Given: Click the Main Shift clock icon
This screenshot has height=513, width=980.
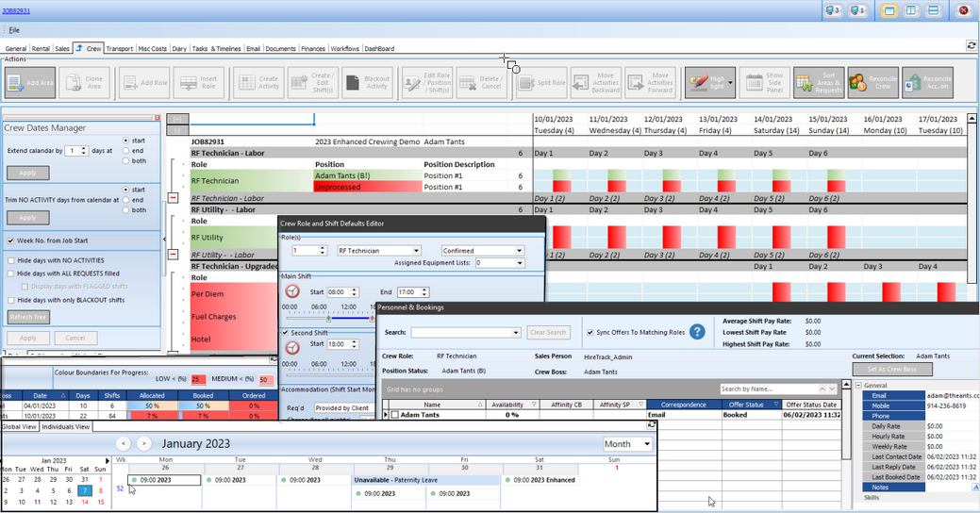Looking at the screenshot, I should coord(292,291).
